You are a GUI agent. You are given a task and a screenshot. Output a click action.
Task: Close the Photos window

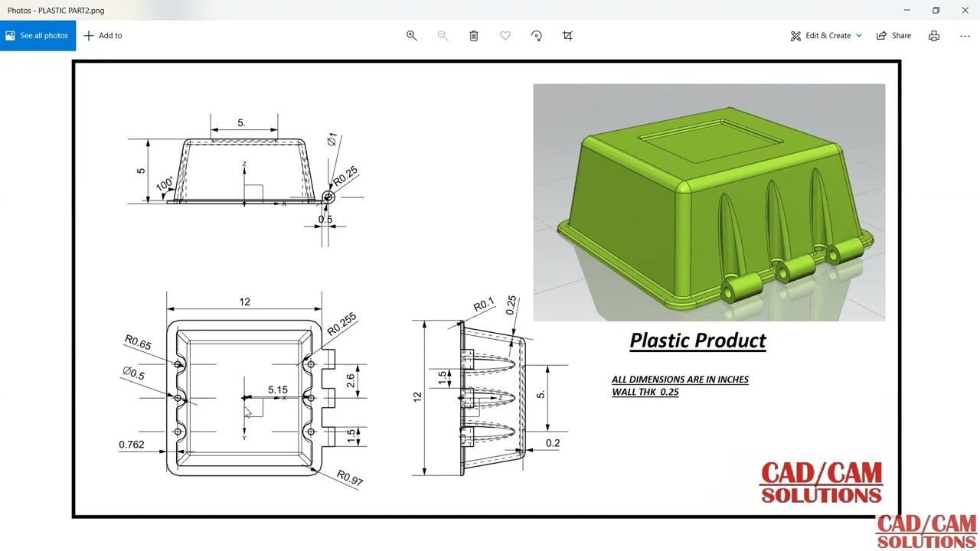coord(965,10)
